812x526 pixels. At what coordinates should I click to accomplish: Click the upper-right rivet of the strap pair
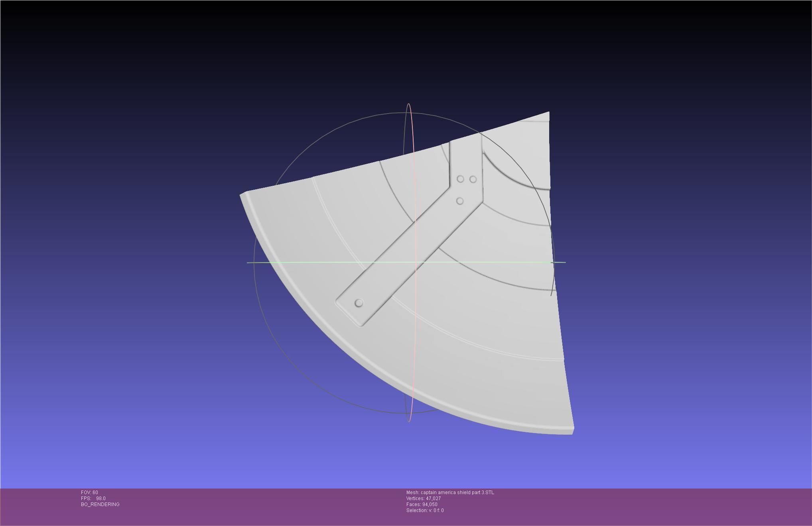473,179
